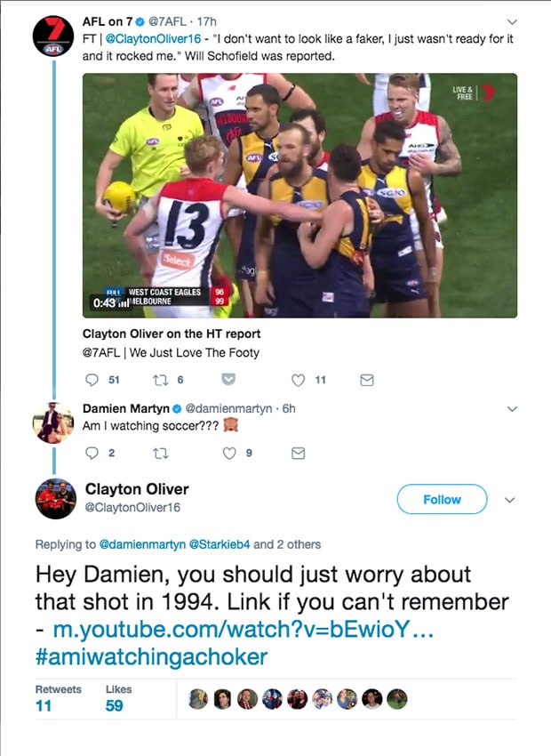Like Damien Martyn's tweet
This screenshot has height=756, width=551.
coord(229,454)
